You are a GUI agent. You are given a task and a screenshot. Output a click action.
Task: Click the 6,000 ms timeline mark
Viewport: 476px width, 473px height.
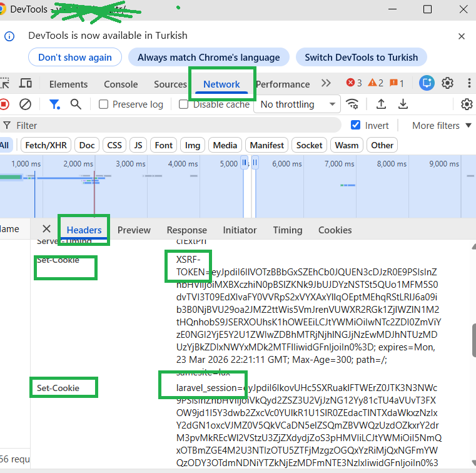(x=287, y=164)
